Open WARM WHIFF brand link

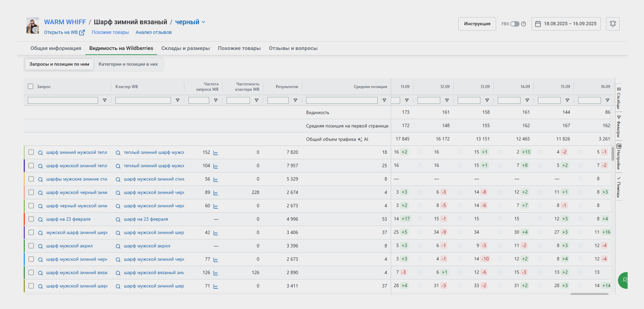65,22
